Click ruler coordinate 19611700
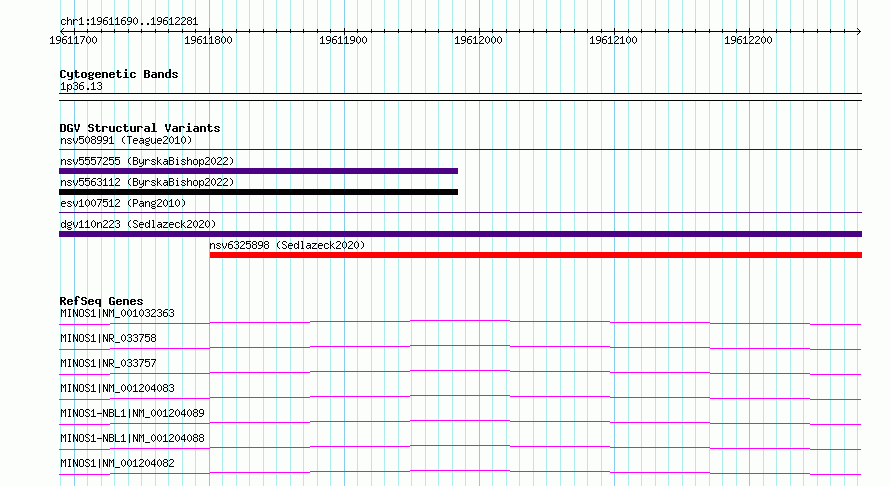The image size is (890, 486). [x=73, y=40]
